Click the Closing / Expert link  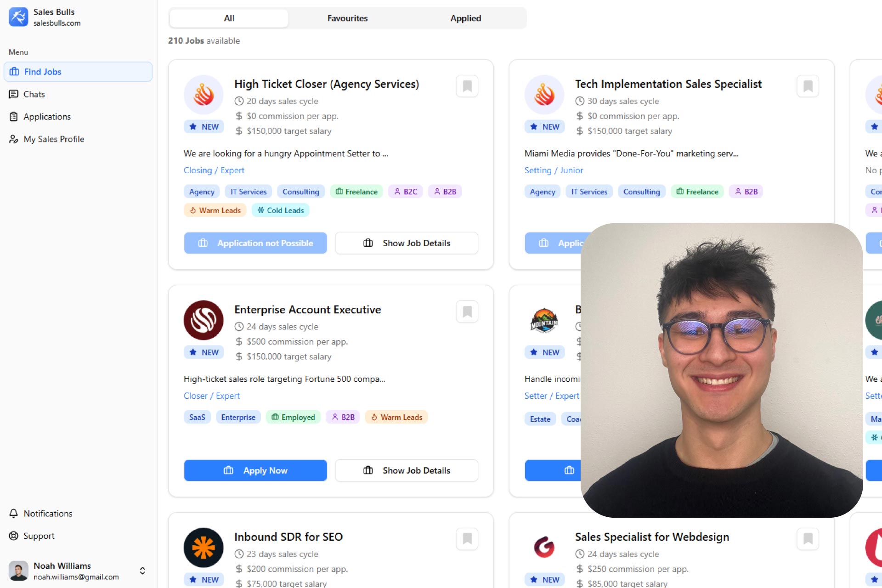(214, 170)
